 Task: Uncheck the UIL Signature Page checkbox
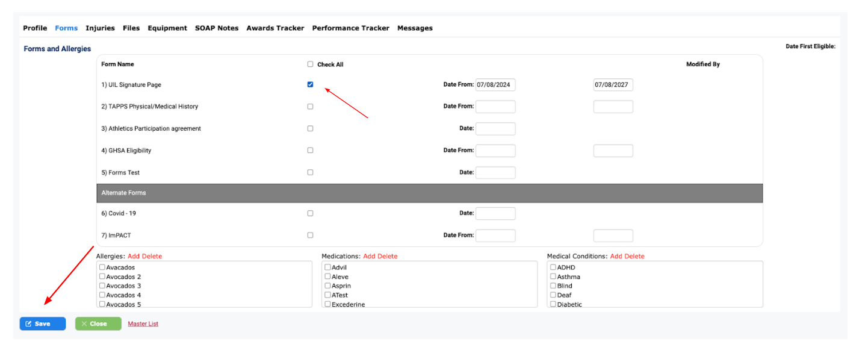tap(311, 85)
